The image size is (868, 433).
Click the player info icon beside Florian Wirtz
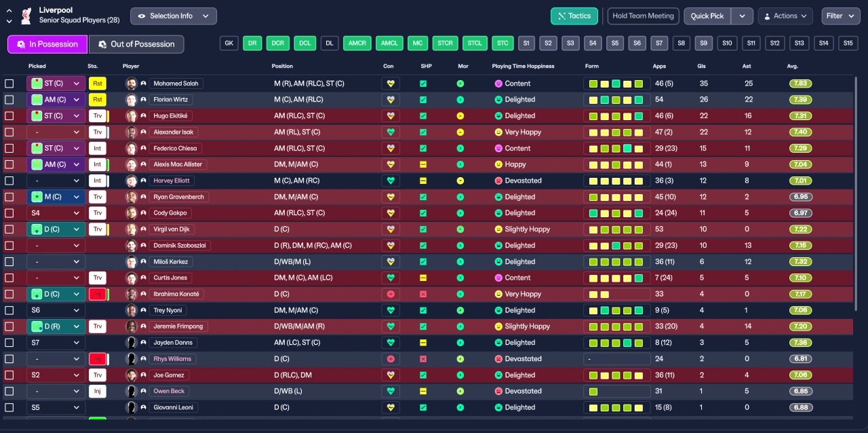click(144, 100)
